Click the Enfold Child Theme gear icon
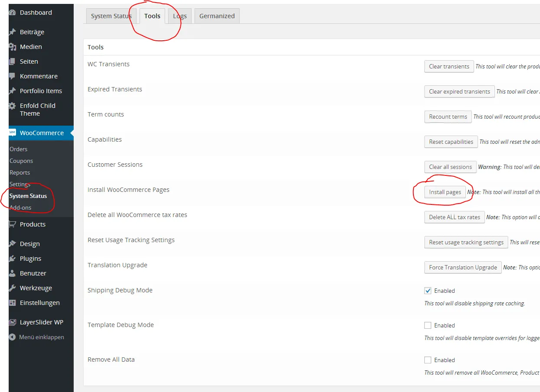 point(13,106)
